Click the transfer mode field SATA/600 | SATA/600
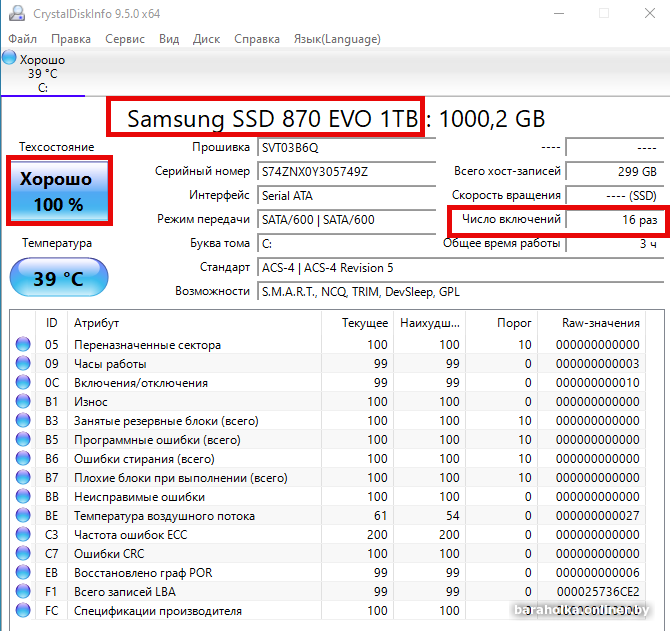Screen dimensions: 670x631 pos(347,220)
